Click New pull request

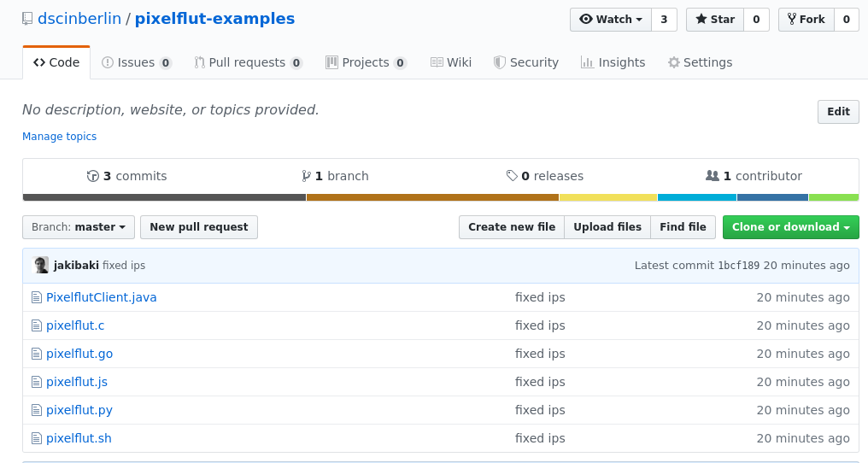(x=199, y=227)
